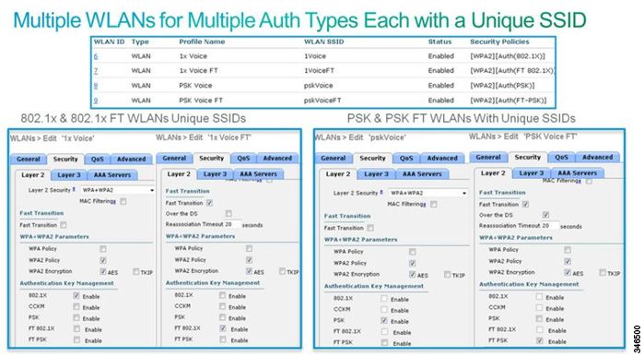Screen dimensions: 644x356
Task: Select Security tab in 'PSK Voice FT' panel
Action: pos(527,158)
